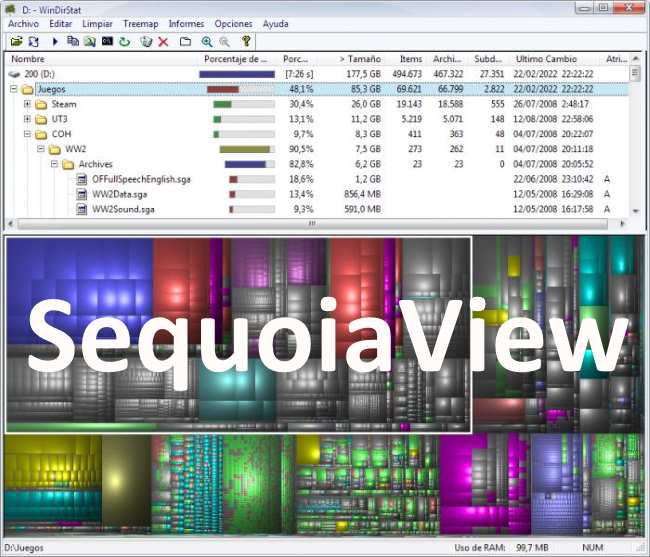
Task: Collapse the Juegos folder node
Action: [14, 89]
